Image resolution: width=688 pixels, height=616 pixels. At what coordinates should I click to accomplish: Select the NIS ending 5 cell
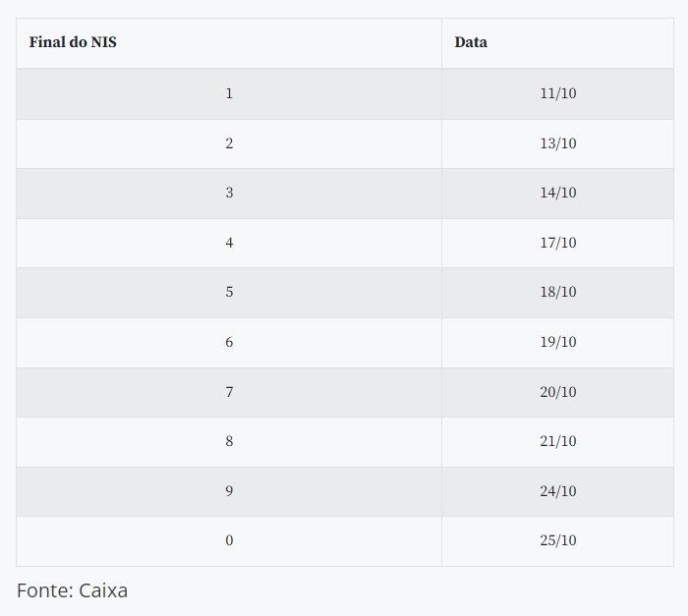click(x=229, y=292)
